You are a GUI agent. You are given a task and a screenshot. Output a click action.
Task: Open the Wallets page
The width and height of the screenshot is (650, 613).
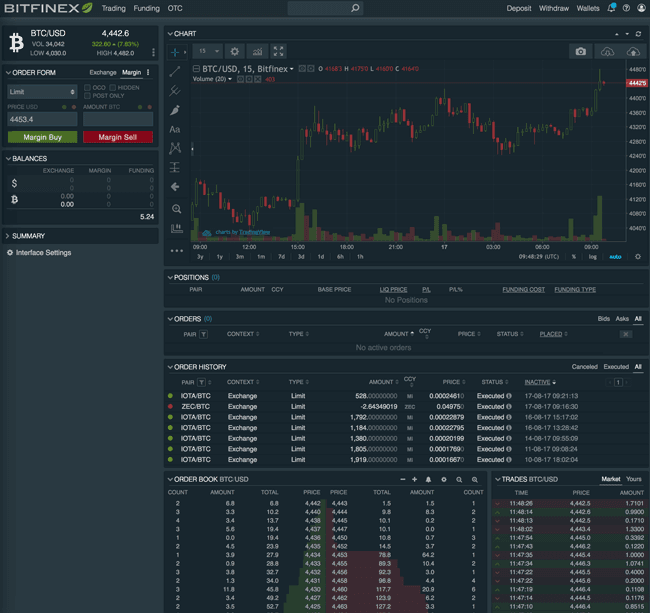588,8
